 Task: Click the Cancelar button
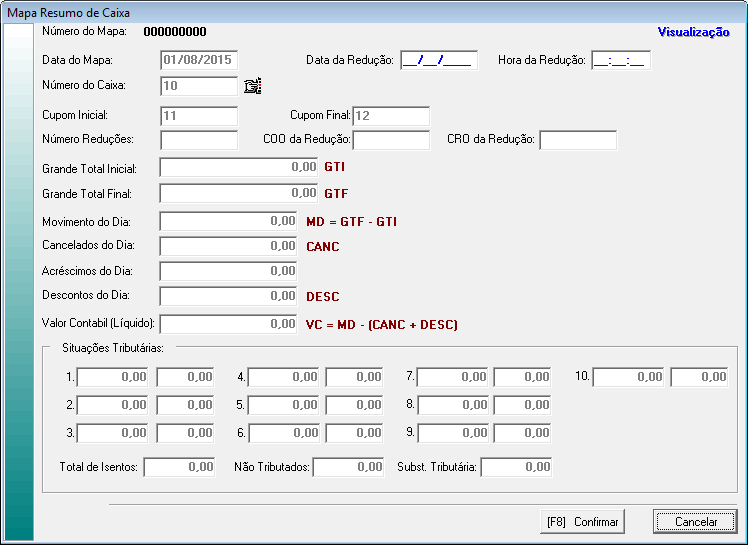pyautogui.click(x=695, y=521)
